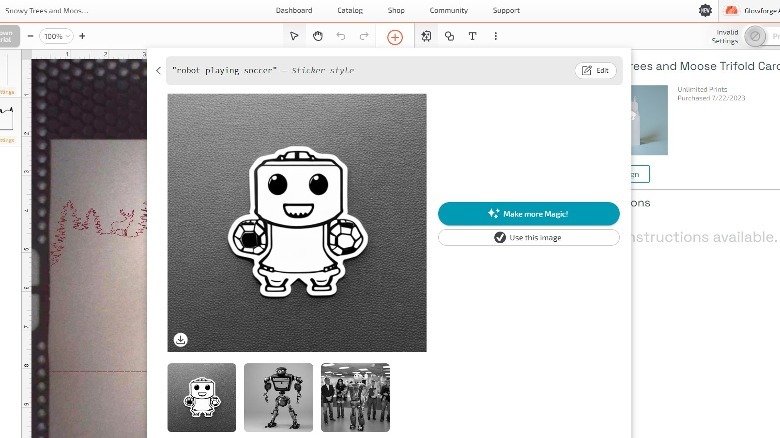Screen dimensions: 780x438
Task: Click the Make more Magic! button
Action: tap(528, 214)
